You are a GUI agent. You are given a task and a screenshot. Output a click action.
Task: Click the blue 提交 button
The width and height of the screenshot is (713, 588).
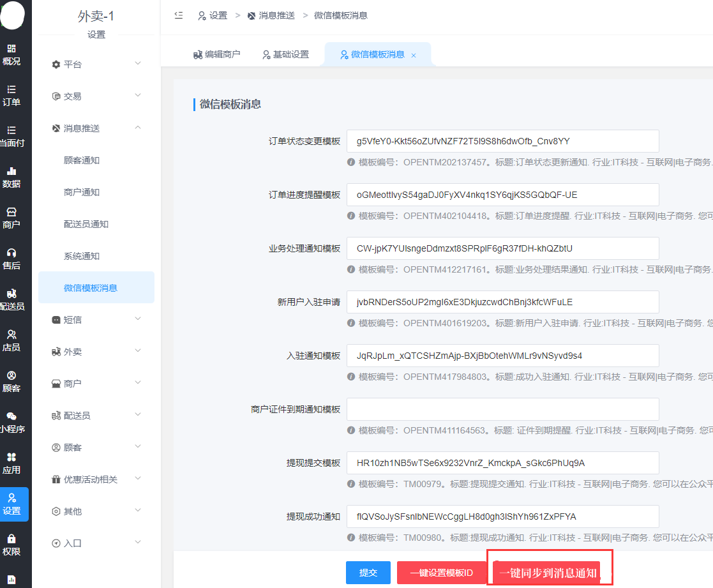point(368,573)
